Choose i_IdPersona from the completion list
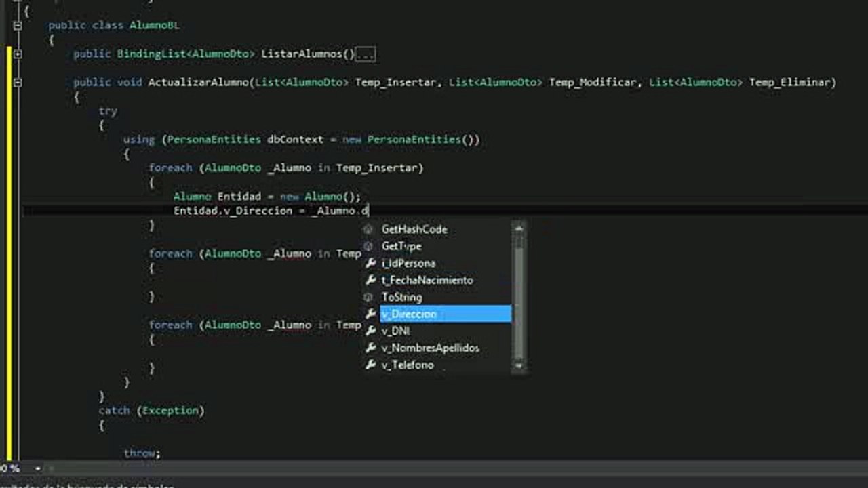Viewport: 868px width, 488px height. (408, 263)
